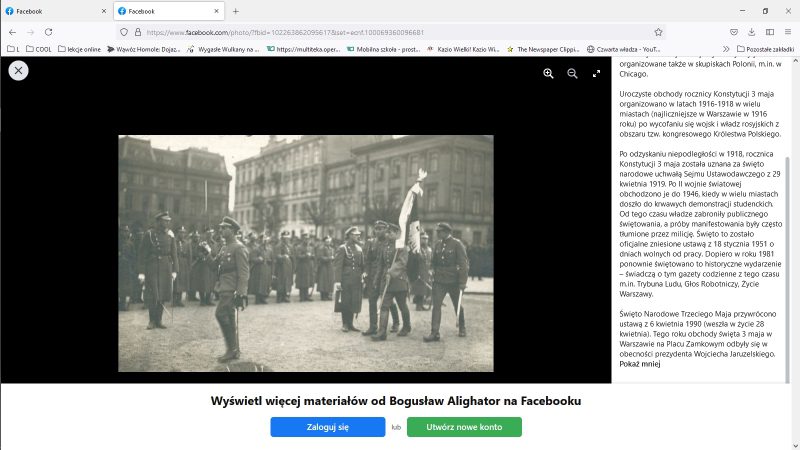The image size is (800, 450).
Task: Go back to the previous page
Action: pyautogui.click(x=12, y=32)
